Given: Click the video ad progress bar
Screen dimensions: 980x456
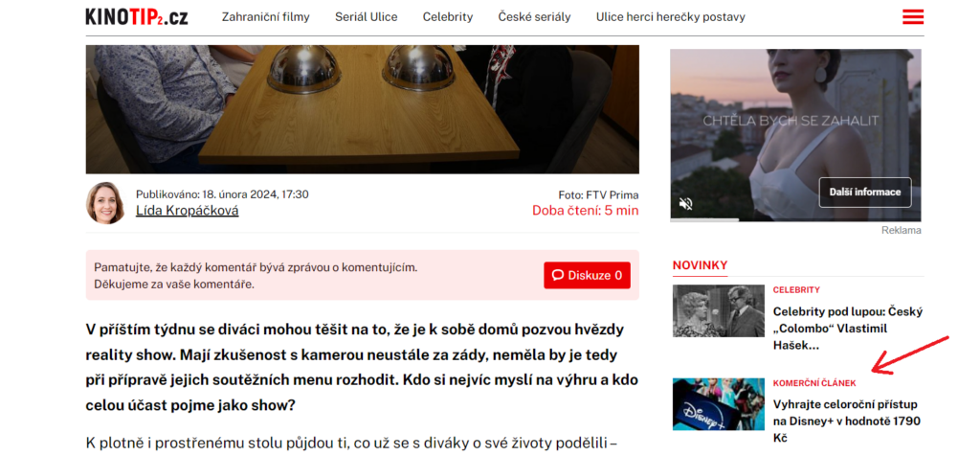Looking at the screenshot, I should coord(795,219).
